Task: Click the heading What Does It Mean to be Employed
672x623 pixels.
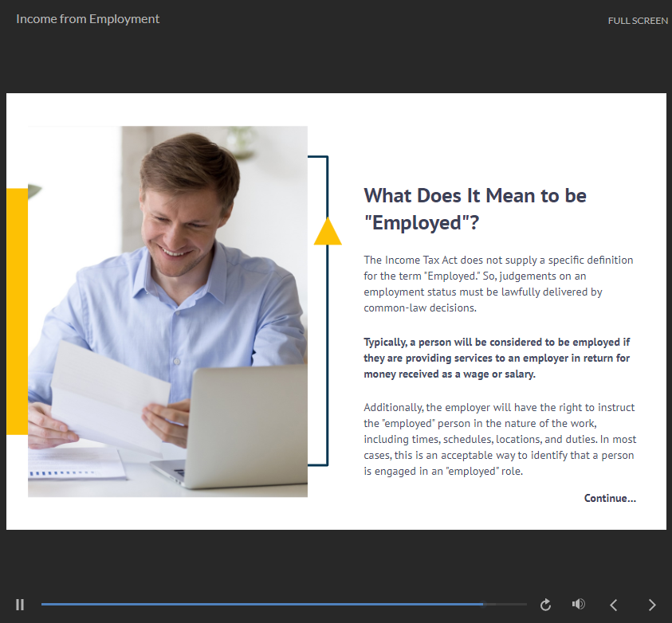Action: (x=475, y=209)
